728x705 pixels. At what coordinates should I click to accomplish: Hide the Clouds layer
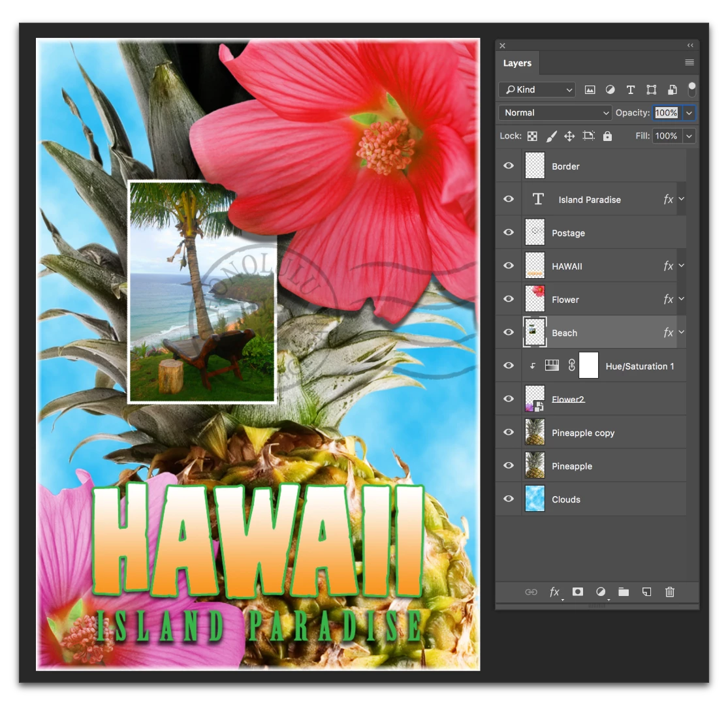coord(509,499)
